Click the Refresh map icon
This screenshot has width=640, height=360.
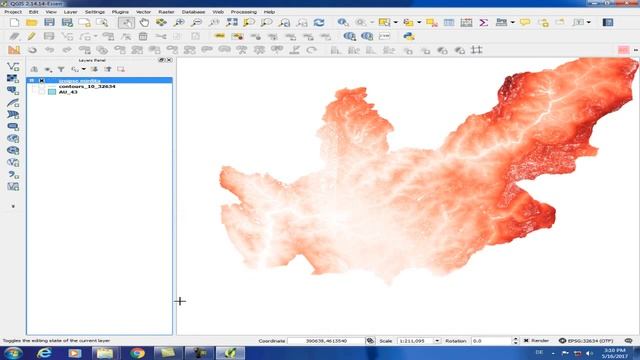click(319, 22)
